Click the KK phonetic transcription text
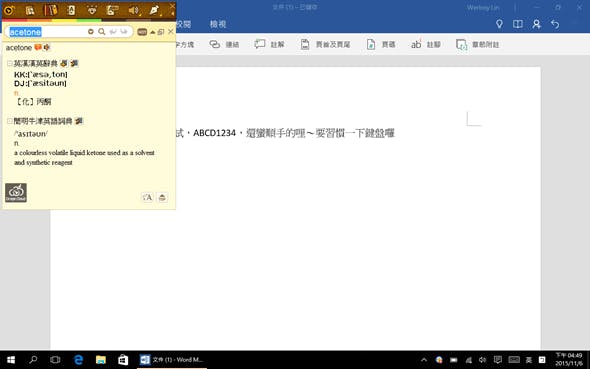Screen dimensions: 590x369 41,74
